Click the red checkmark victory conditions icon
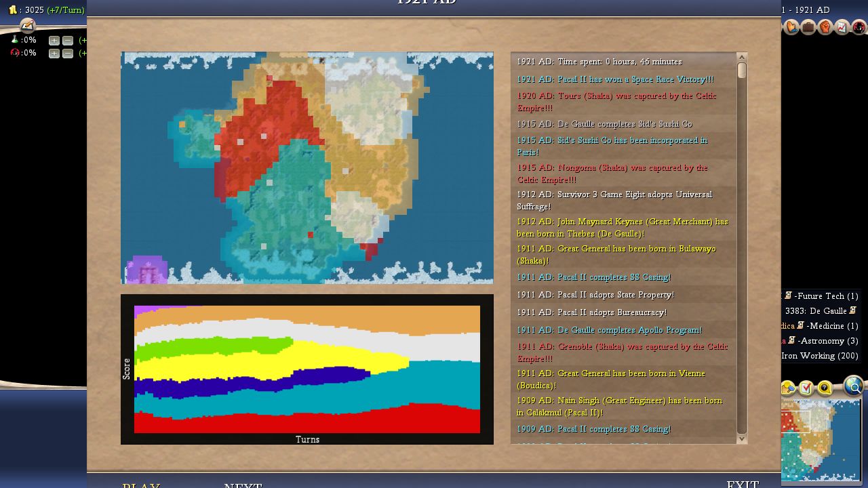Screen dimensions: 868x488 pos(806,388)
